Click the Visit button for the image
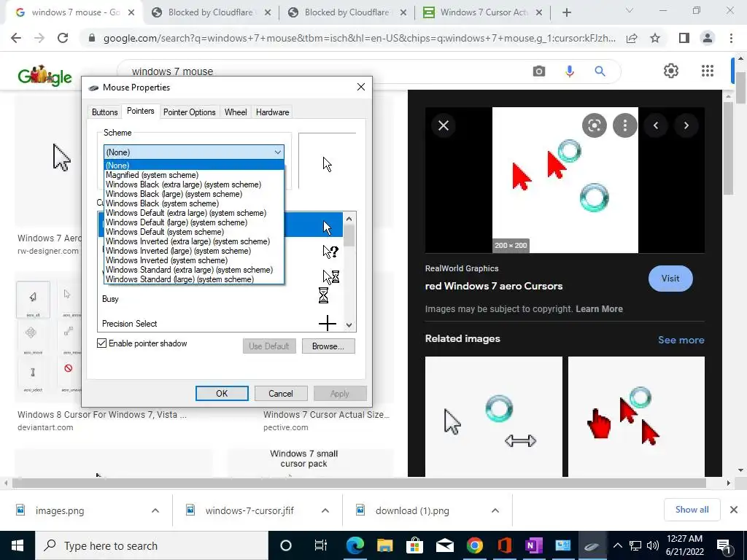 coord(670,279)
